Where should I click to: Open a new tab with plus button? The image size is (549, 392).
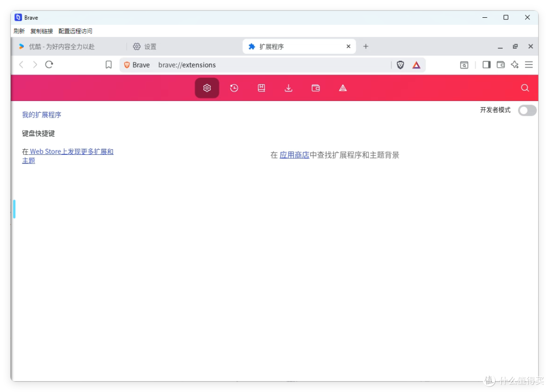pyautogui.click(x=365, y=46)
